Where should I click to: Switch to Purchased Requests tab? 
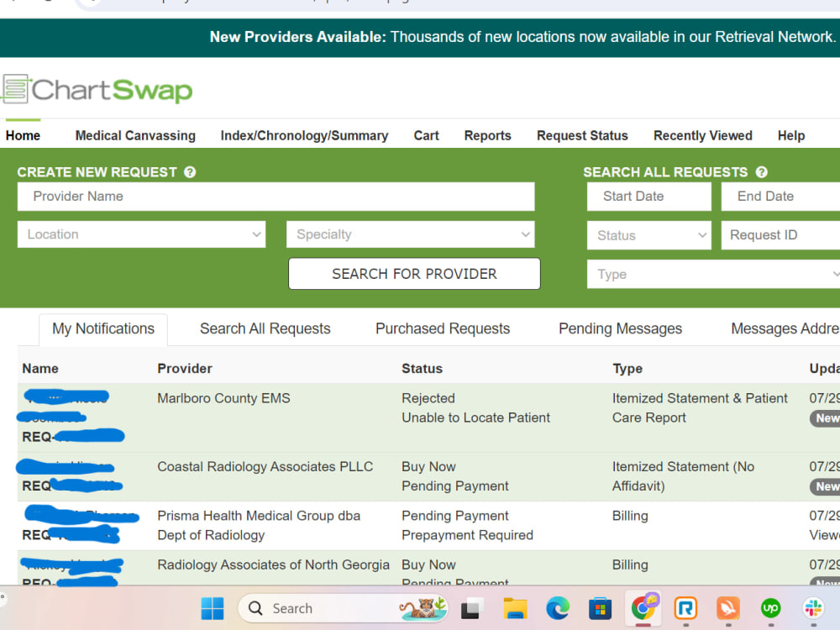click(x=443, y=329)
